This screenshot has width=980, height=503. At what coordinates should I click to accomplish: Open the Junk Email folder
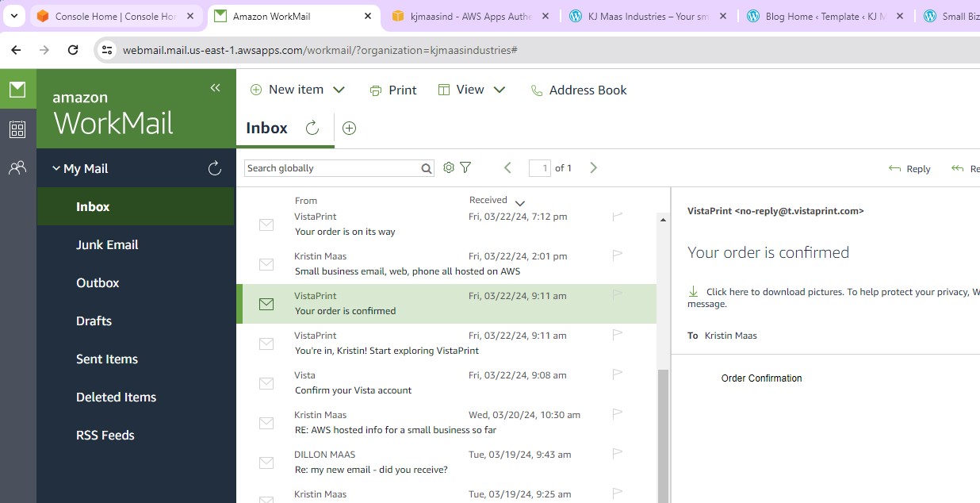(x=107, y=244)
